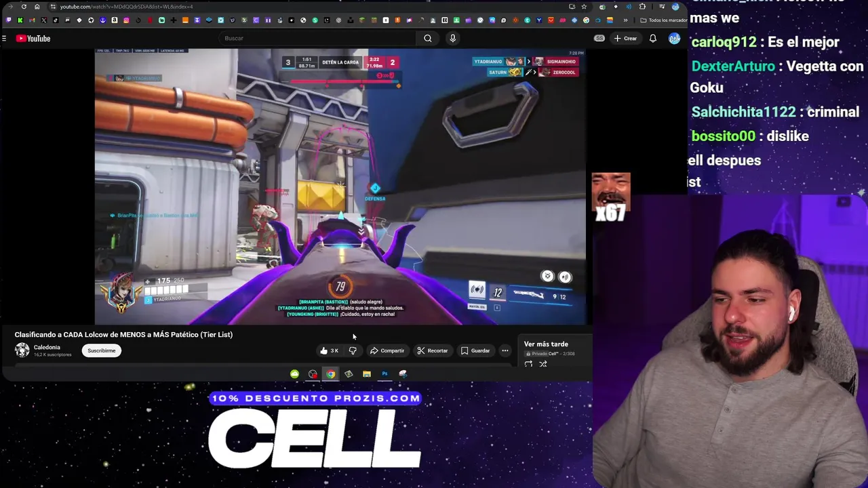Click the youtube.com address bar
The height and width of the screenshot is (488, 868).
[305, 7]
